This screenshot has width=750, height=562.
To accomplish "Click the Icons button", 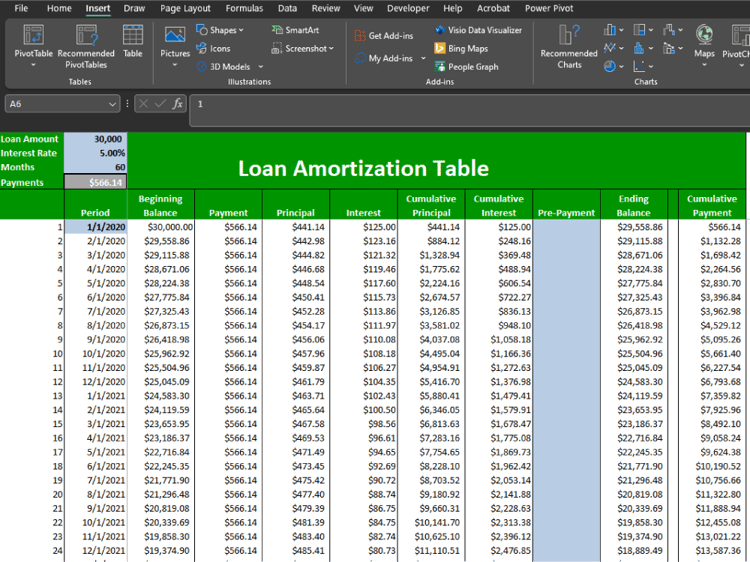I will pos(213,48).
